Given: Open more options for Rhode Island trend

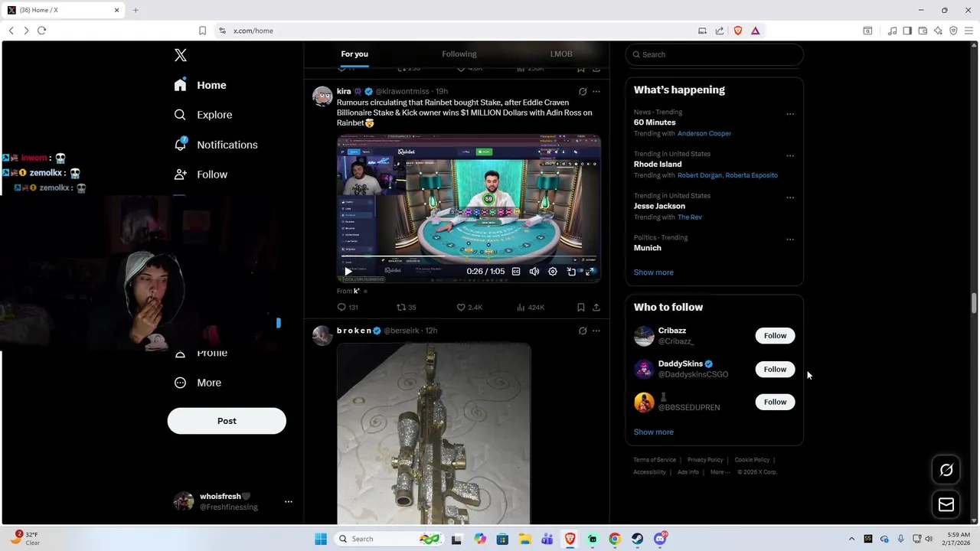Looking at the screenshot, I should 790,156.
